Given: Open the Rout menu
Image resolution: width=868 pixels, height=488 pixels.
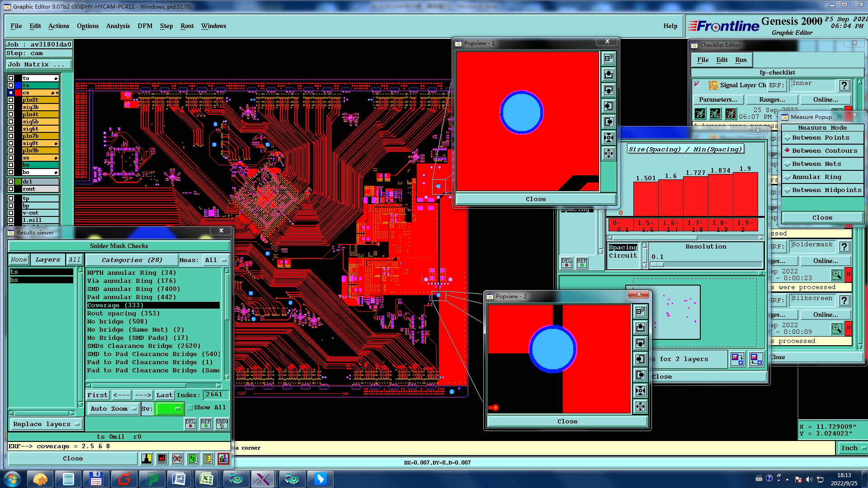Looking at the screenshot, I should point(187,26).
